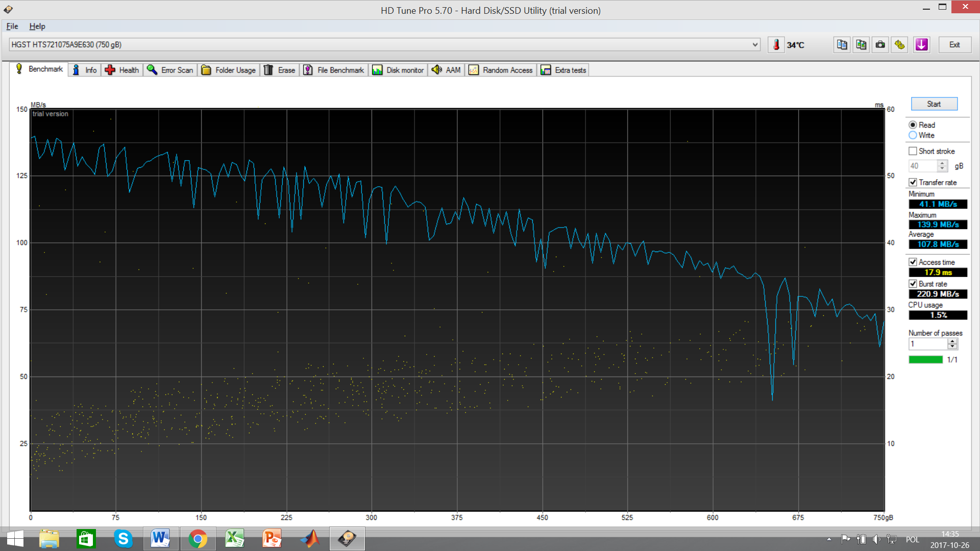Open the taskbar clock and date

click(x=949, y=539)
